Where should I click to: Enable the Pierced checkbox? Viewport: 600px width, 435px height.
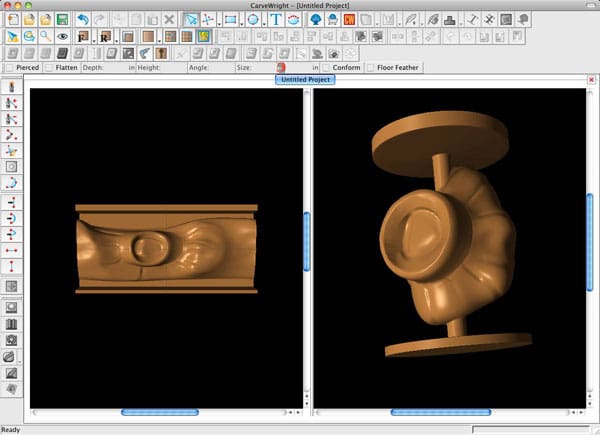(10, 68)
